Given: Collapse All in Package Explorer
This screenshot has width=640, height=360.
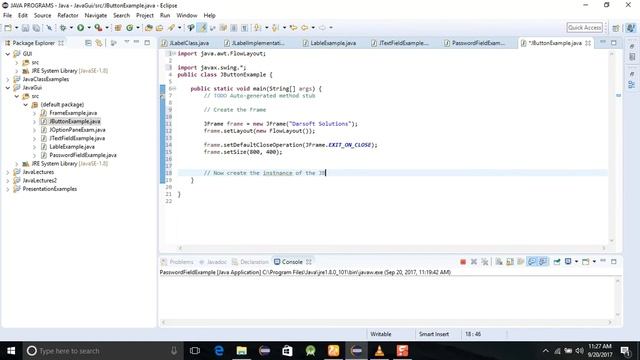Looking at the screenshot, I should coord(88,43).
